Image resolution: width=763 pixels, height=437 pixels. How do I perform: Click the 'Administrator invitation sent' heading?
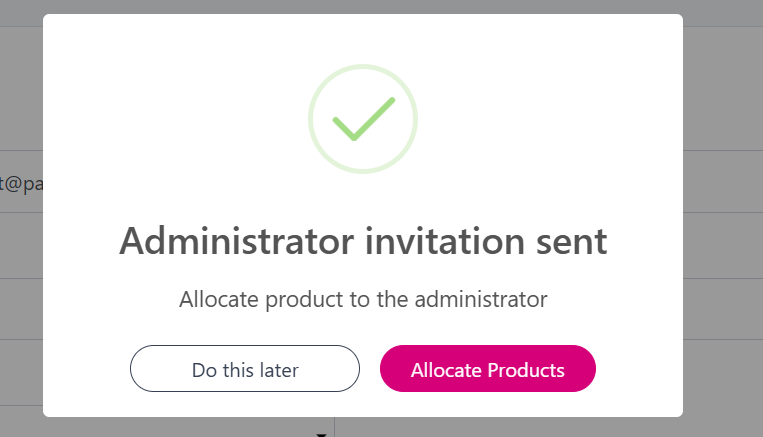(x=363, y=242)
